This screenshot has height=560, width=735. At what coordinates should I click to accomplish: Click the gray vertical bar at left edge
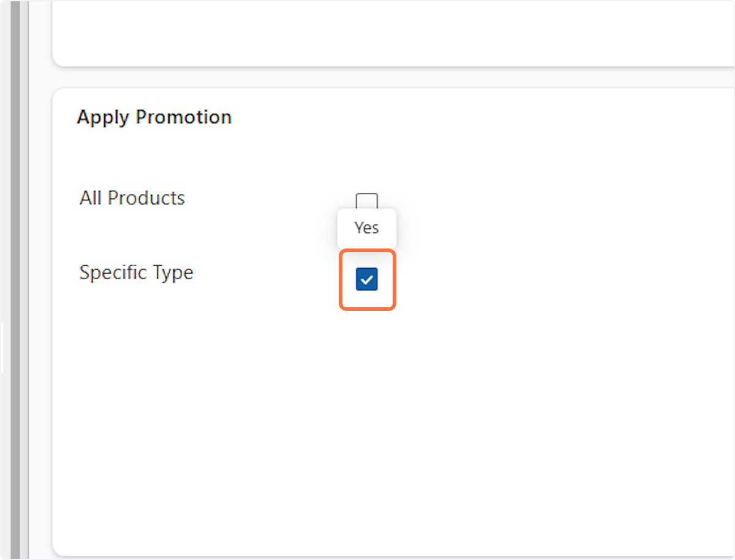pos(16,275)
